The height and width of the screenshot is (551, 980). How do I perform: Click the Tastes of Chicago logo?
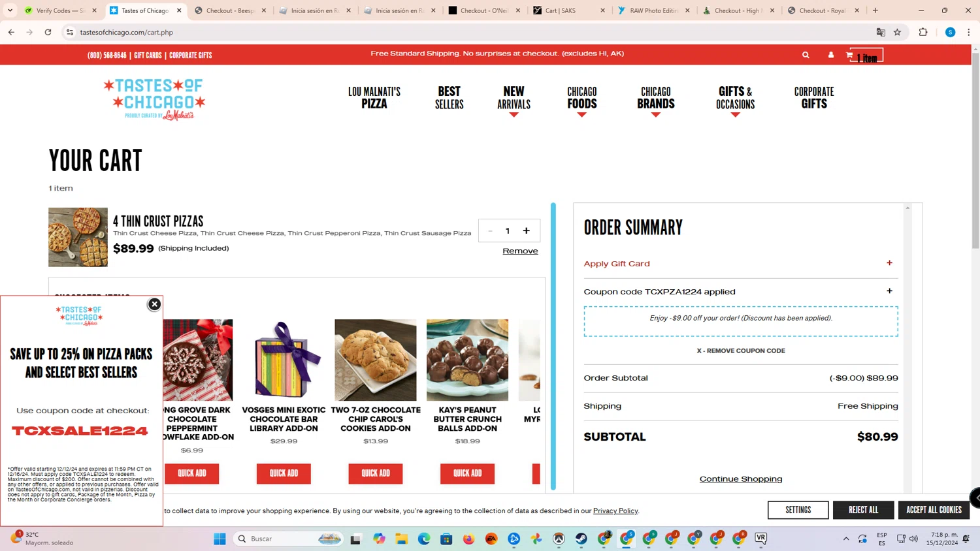point(154,99)
